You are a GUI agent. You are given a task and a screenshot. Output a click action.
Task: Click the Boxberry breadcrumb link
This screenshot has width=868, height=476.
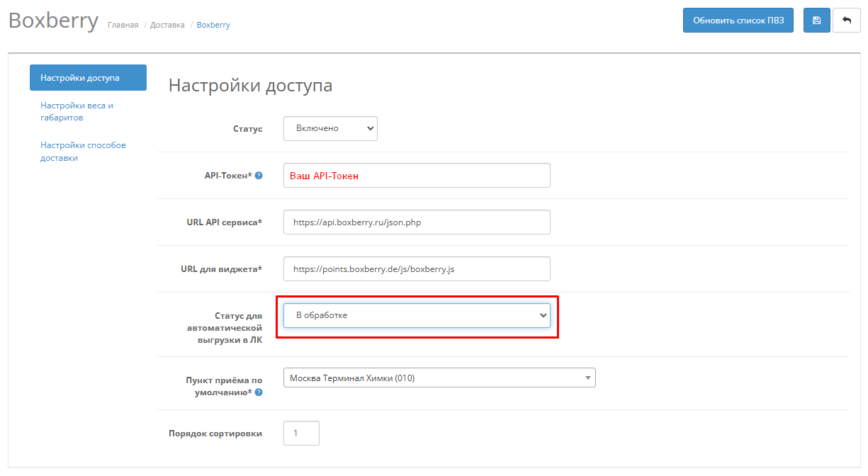[x=213, y=25]
